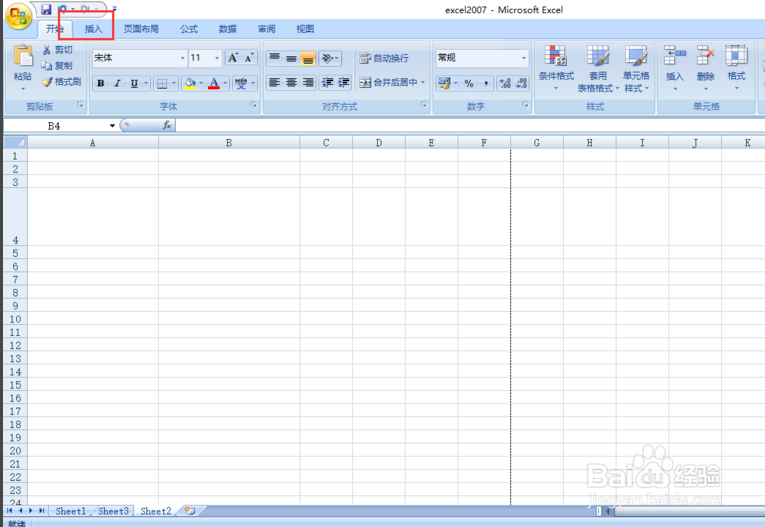The width and height of the screenshot is (765, 527).
Task: Apply percent style
Action: [469, 83]
